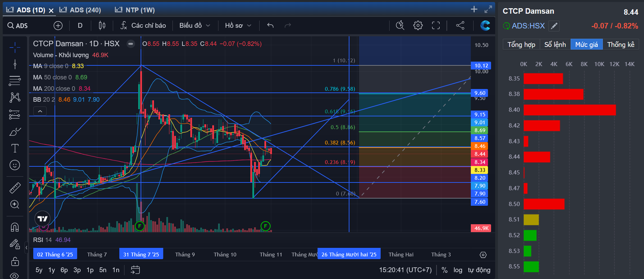Add a symbol to compare with plus icon
644x279 pixels.
coord(58,26)
